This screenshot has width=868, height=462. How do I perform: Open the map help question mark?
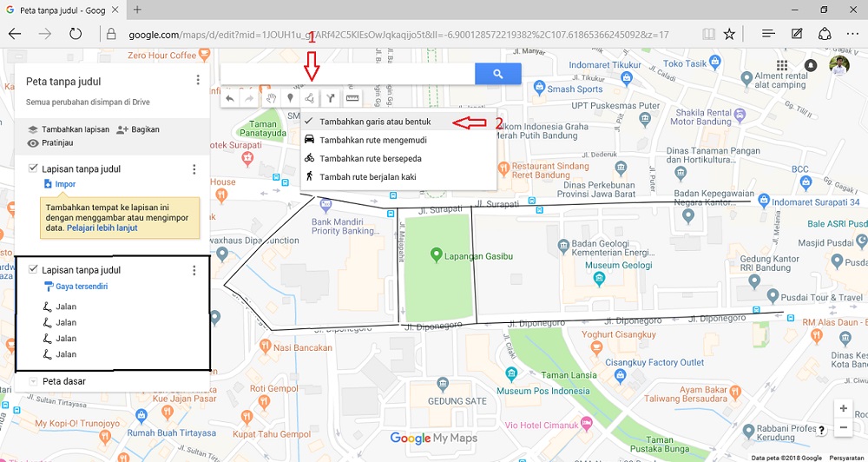pyautogui.click(x=822, y=430)
